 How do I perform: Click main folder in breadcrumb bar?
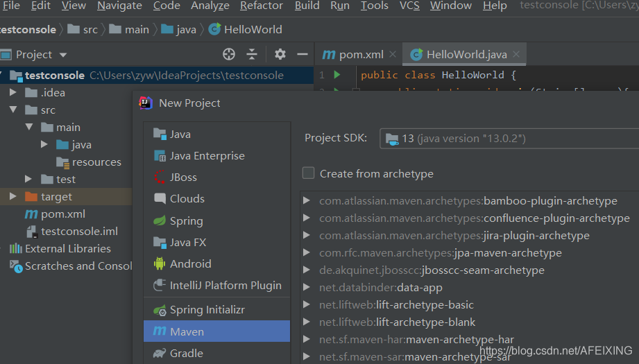pos(129,29)
